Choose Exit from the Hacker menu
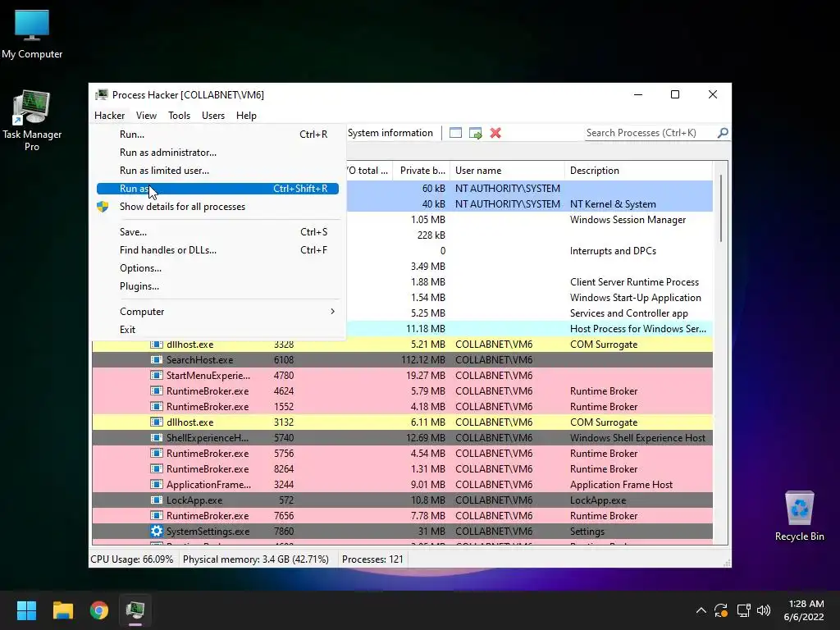Screen dimensions: 840x630 [x=217, y=330]
